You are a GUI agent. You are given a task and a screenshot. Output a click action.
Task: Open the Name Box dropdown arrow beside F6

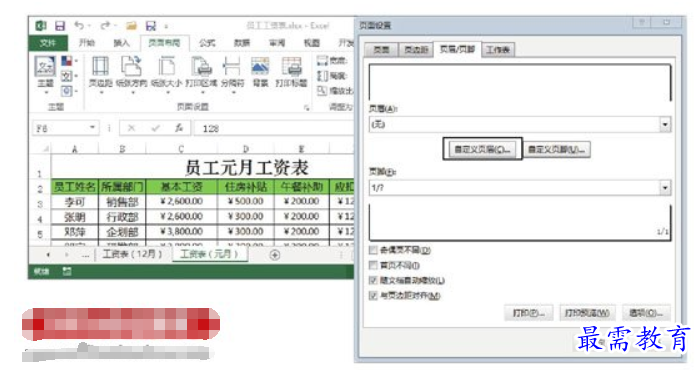92,128
